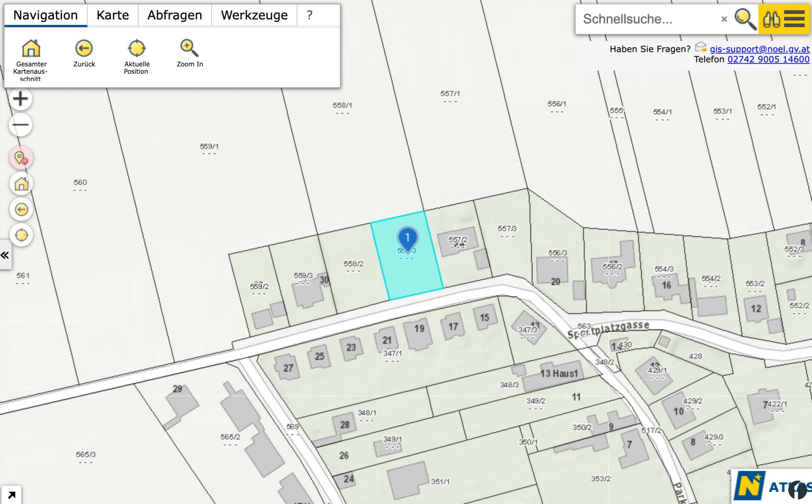Click the round home button on left side
The width and height of the screenshot is (812, 504).
click(21, 184)
